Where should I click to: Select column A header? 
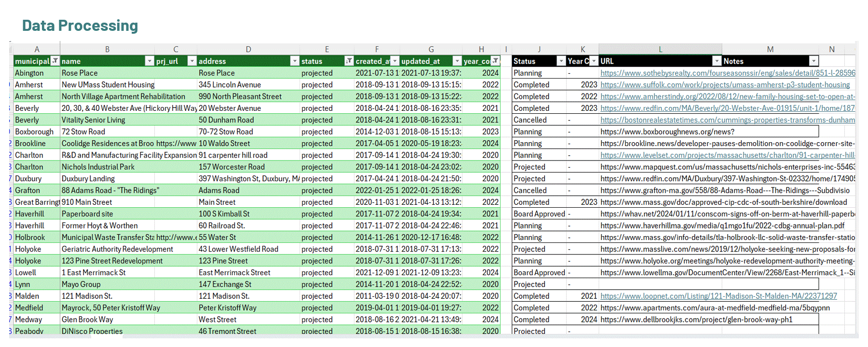click(x=37, y=49)
